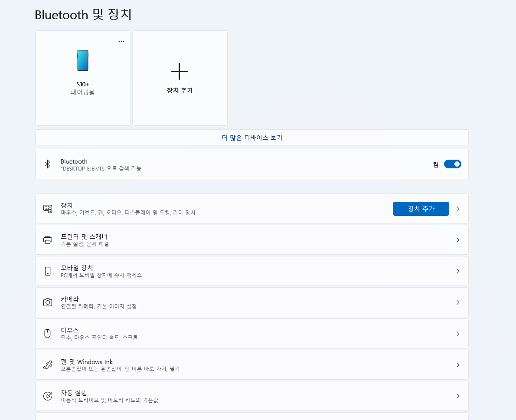
Task: Click the 페어링됨 status text
Action: click(x=82, y=92)
